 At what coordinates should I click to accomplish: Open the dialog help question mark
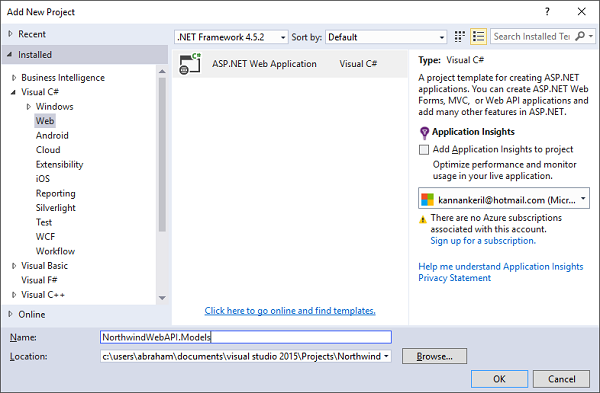(547, 11)
